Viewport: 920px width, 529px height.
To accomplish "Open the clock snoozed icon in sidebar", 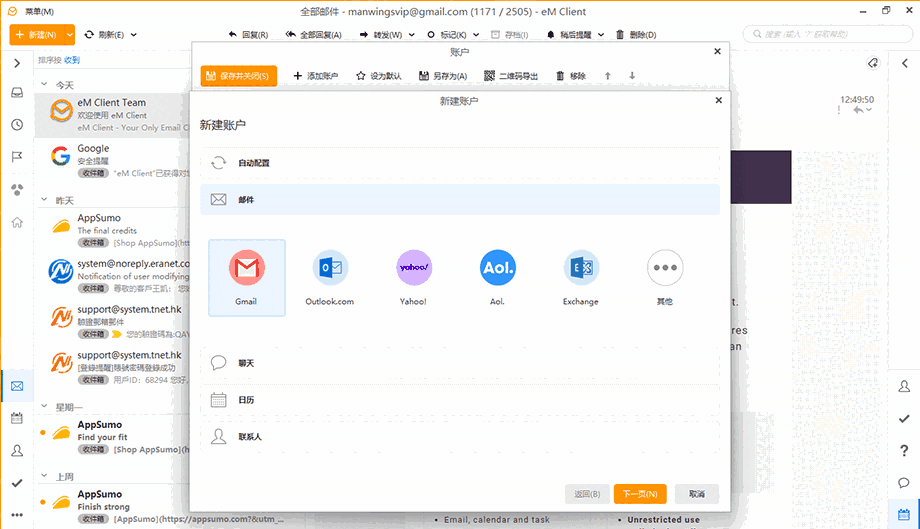I will click(x=17, y=124).
